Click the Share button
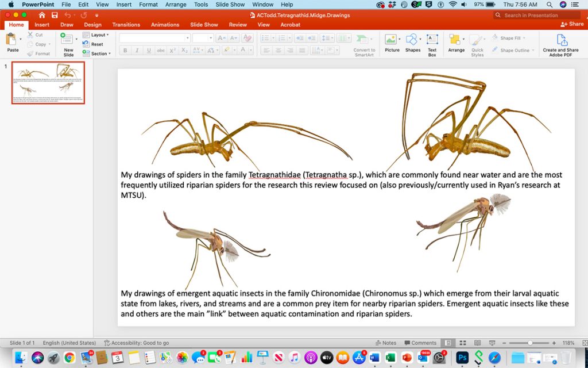Screen dimensions: 588x368 pos(572,24)
